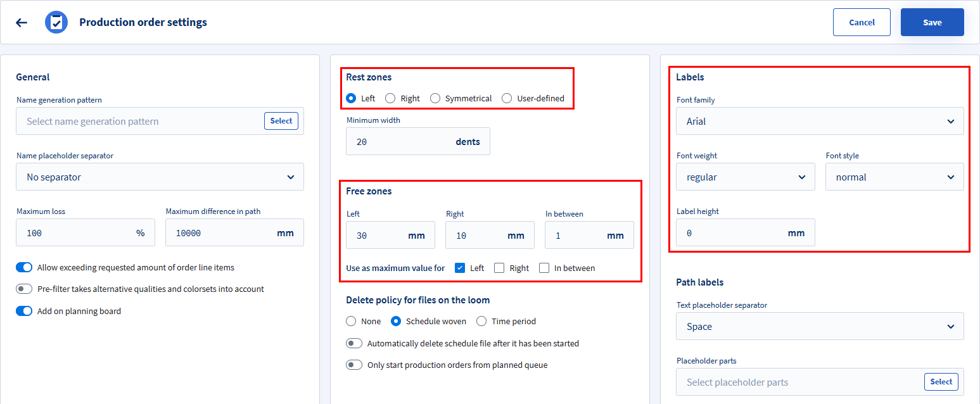Edit Free zones In between field
The width and height of the screenshot is (980, 404).
[x=589, y=235]
